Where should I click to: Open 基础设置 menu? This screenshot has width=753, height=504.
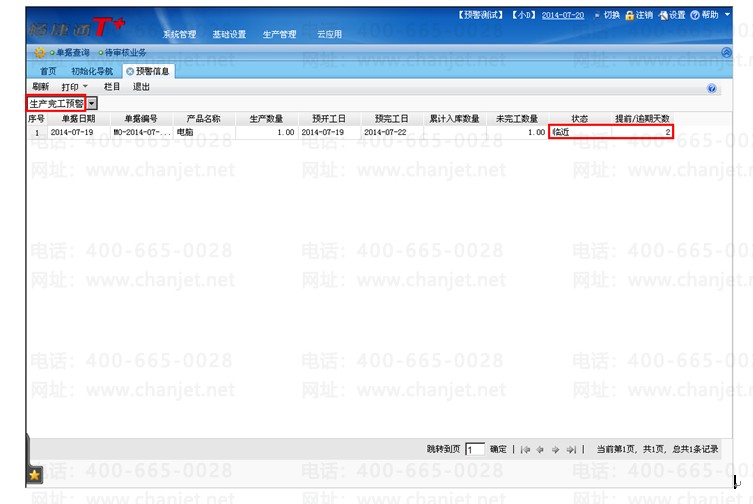pyautogui.click(x=229, y=35)
